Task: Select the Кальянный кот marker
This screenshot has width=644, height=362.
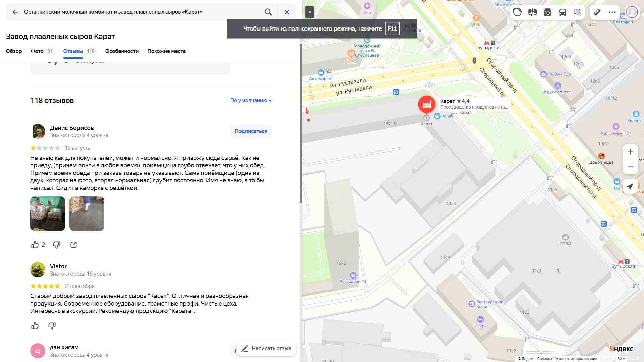Action: [x=616, y=126]
